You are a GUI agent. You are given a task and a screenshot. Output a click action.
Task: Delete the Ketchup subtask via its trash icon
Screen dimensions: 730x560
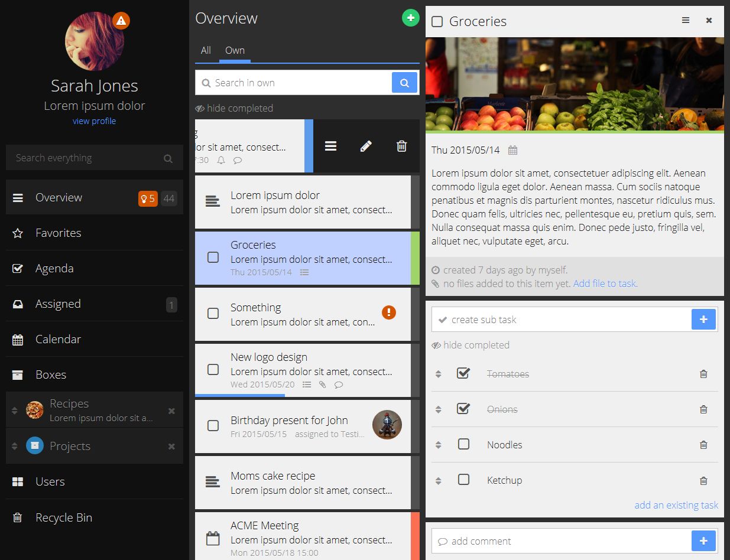click(703, 480)
